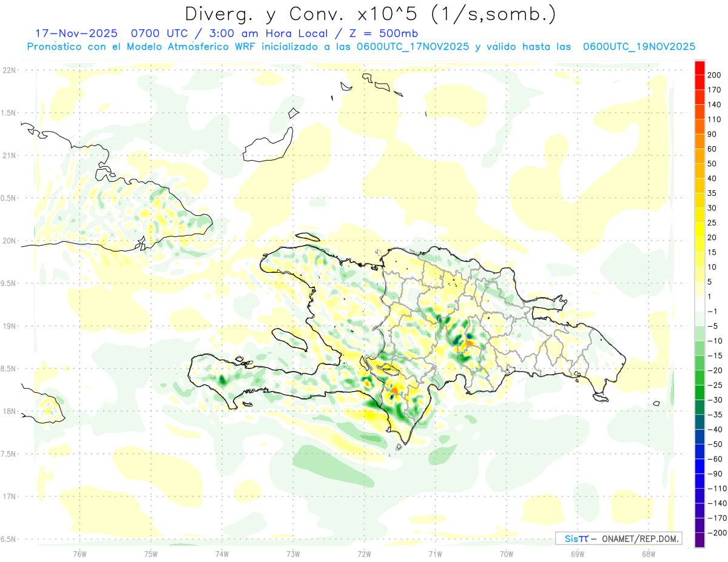Image resolution: width=728 pixels, height=562 pixels.
Task: Click the "70W" longitude label
Action: [x=507, y=554]
